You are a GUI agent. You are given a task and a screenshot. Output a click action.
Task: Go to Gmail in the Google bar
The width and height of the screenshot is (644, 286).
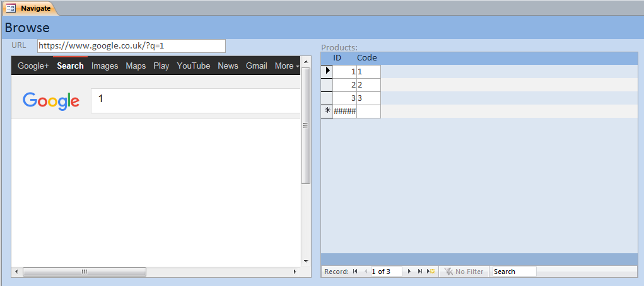pos(257,66)
